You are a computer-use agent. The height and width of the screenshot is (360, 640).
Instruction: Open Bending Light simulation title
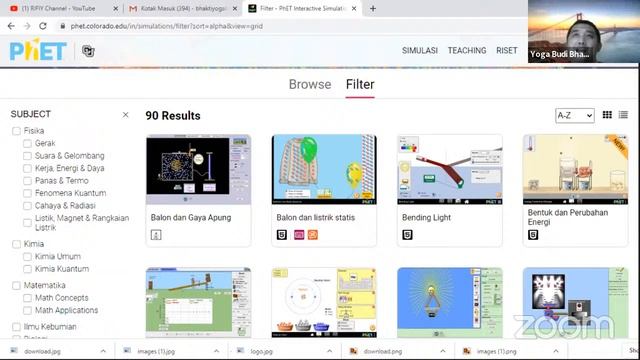coord(426,218)
